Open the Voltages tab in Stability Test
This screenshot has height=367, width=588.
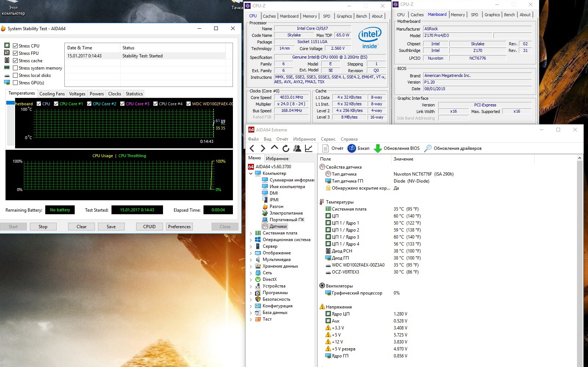[77, 94]
